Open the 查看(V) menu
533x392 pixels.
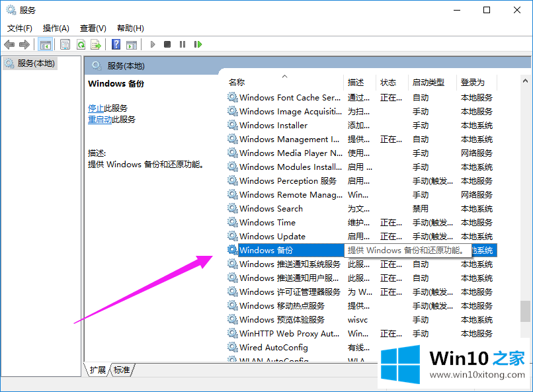pyautogui.click(x=93, y=28)
